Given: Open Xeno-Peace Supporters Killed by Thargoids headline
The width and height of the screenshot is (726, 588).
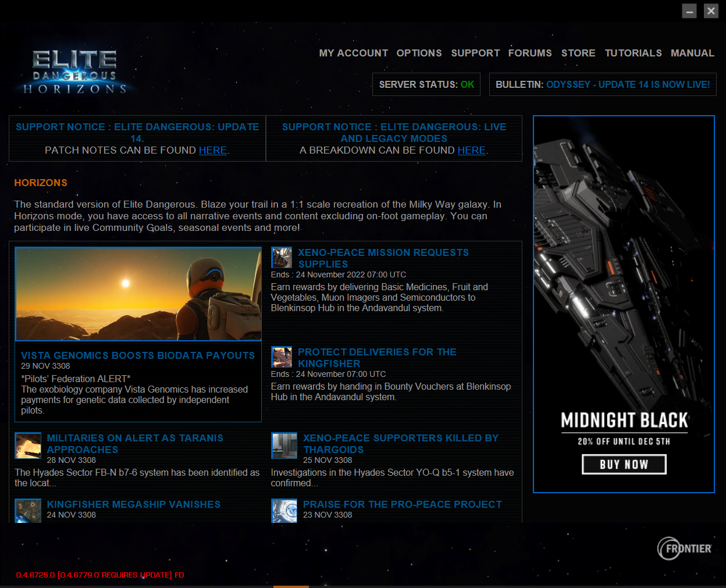Looking at the screenshot, I should (401, 444).
